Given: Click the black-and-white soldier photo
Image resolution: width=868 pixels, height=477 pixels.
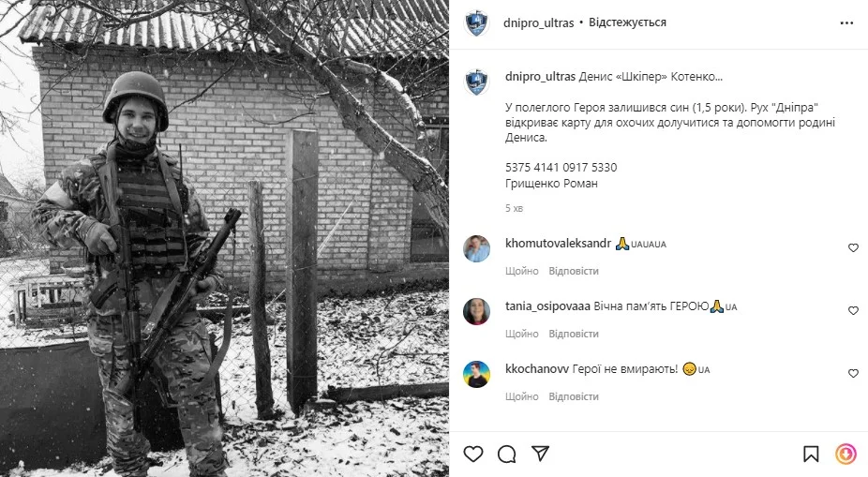Looking at the screenshot, I should point(224,238).
